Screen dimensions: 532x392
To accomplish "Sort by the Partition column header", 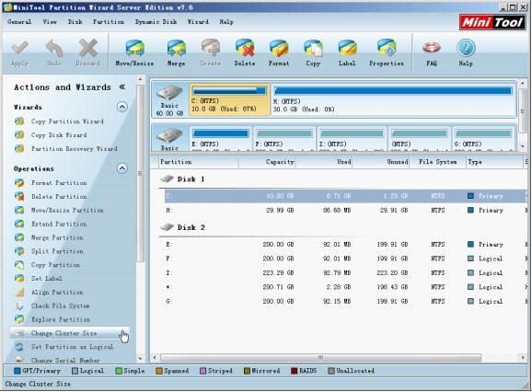I will point(198,162).
